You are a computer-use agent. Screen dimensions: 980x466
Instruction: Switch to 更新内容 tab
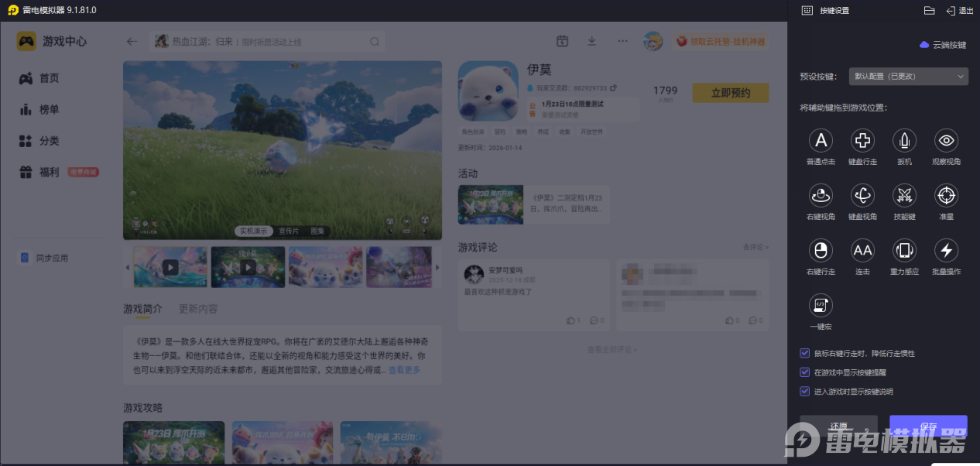point(198,309)
